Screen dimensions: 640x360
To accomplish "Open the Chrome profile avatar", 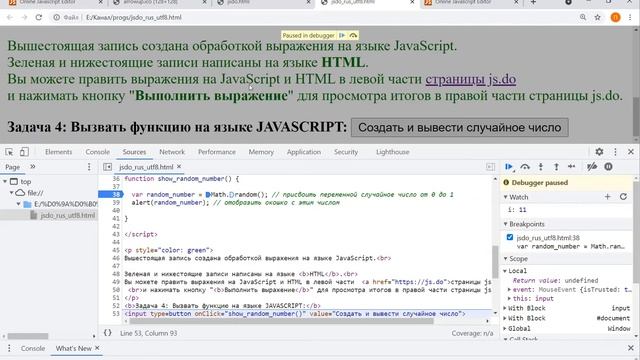I will click(616, 17).
